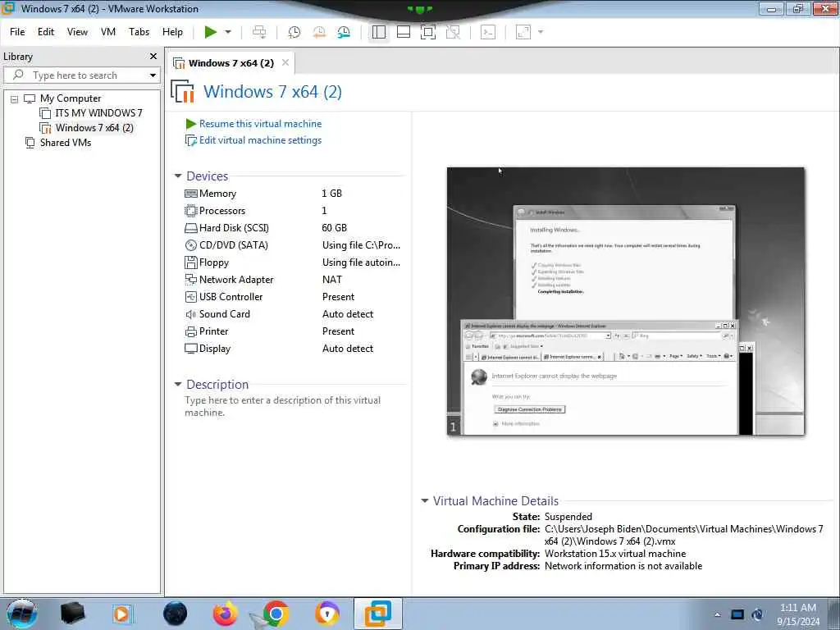Switch to the Windows 7 x64 (2) tab

tap(231, 63)
